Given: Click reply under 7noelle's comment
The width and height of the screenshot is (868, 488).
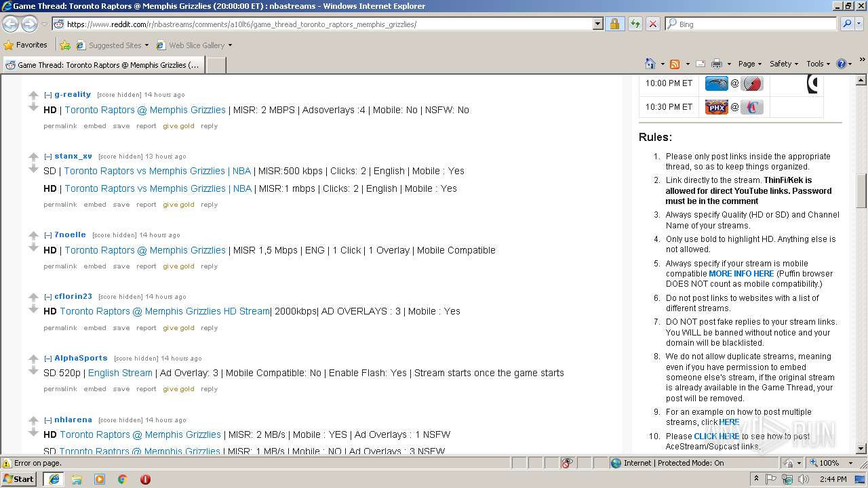Looking at the screenshot, I should point(209,266).
